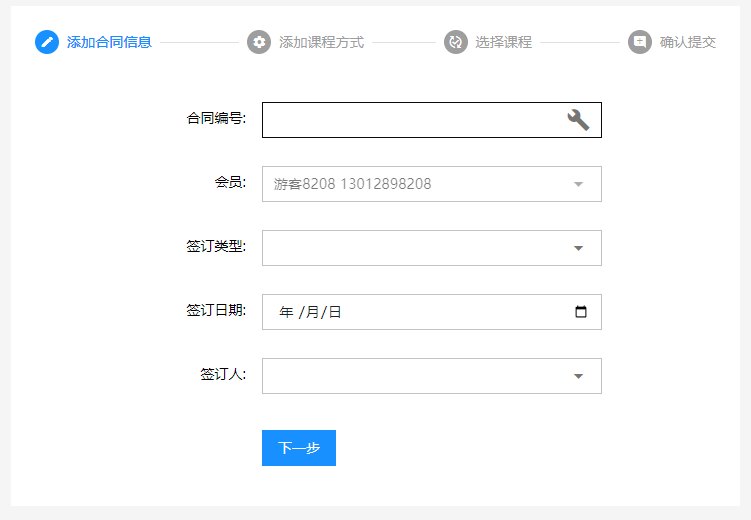Focus the 合同编号 text input
The width and height of the screenshot is (751, 520).
pyautogui.click(x=410, y=120)
